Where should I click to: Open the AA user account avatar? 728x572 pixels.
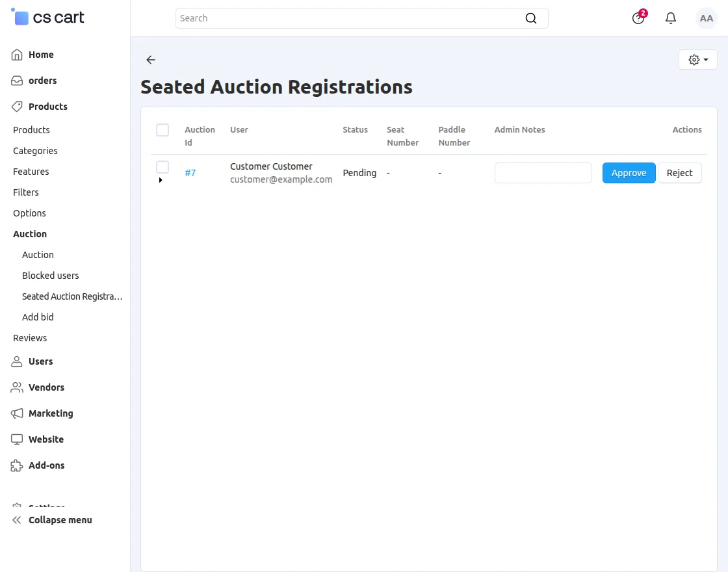pos(706,18)
